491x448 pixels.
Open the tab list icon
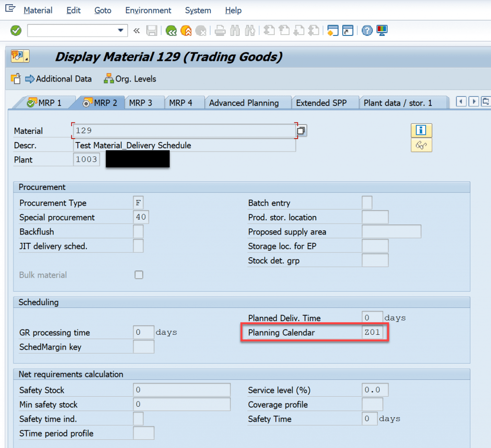486,102
